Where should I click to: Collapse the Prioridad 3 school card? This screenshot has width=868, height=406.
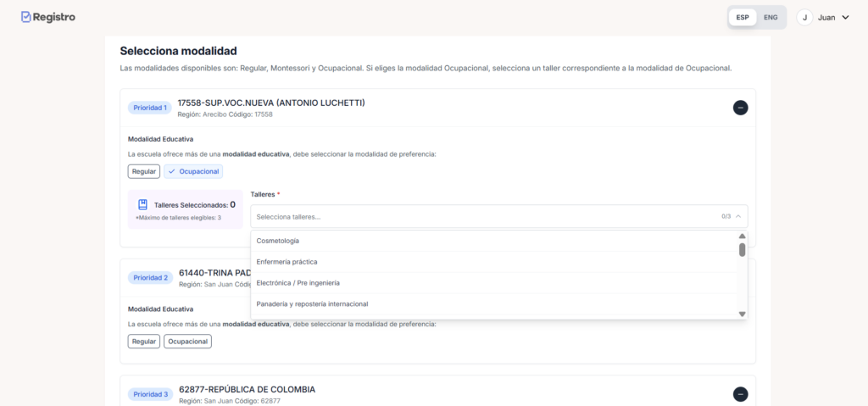[x=740, y=394]
